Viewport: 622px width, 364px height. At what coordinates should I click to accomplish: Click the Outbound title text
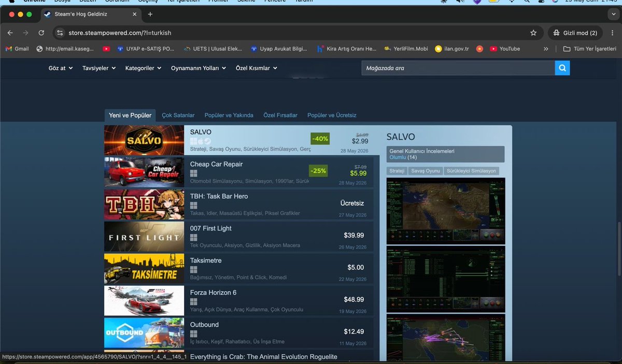point(204,325)
